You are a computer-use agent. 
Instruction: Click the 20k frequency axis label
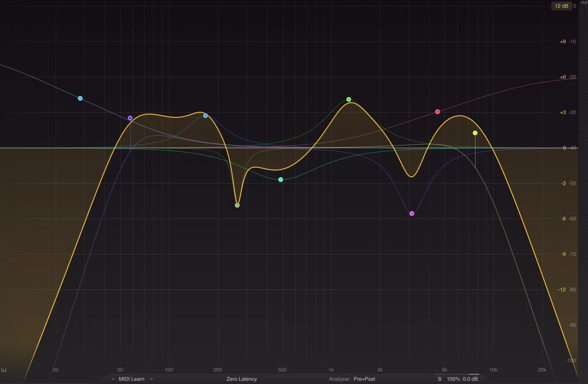pyautogui.click(x=542, y=370)
